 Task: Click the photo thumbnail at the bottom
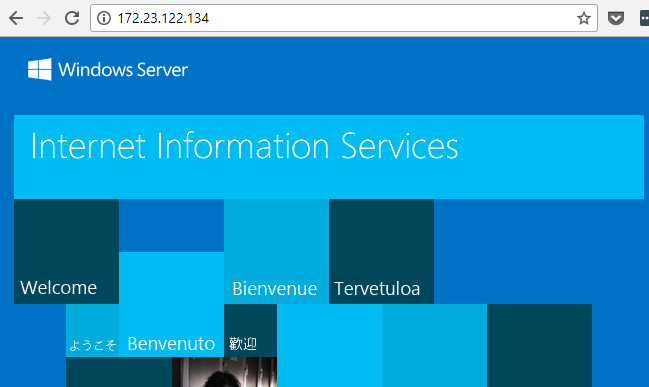click(x=224, y=372)
